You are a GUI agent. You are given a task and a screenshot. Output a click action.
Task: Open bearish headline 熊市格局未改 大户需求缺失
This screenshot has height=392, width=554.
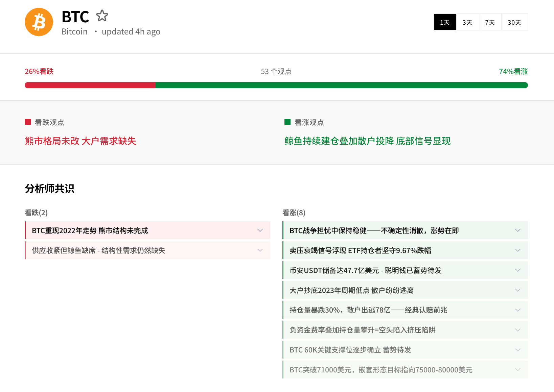tap(80, 141)
